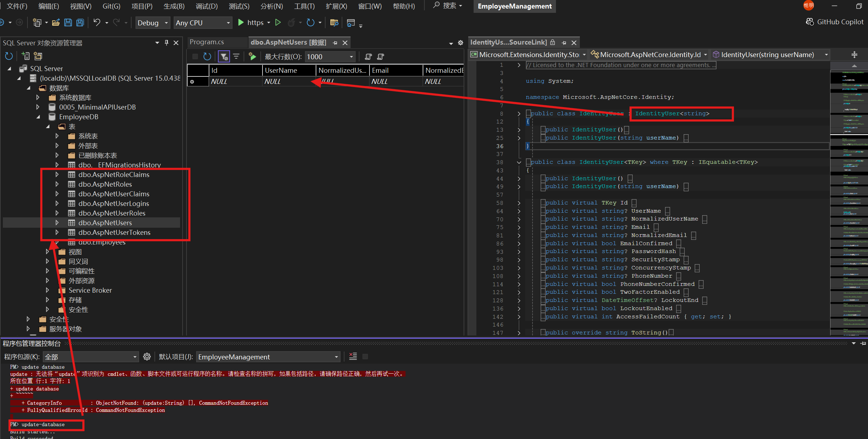
Task: Open the Find in Files folder-search icon
Action: (334, 23)
